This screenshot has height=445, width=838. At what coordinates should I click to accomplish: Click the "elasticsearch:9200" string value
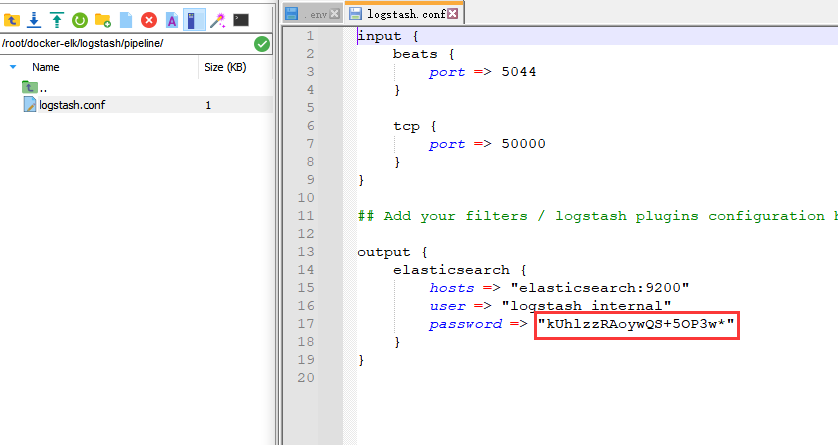(x=600, y=288)
